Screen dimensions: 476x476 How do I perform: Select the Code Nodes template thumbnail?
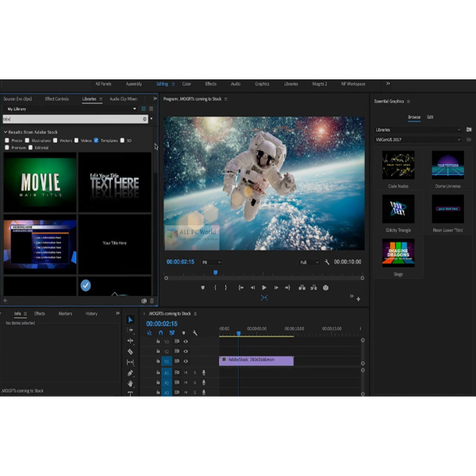click(398, 165)
